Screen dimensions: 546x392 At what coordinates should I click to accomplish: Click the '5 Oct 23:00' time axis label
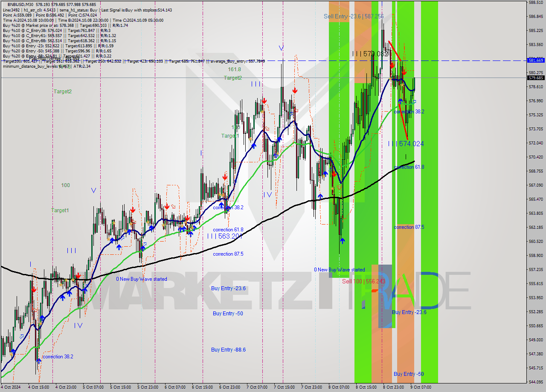[148, 387]
